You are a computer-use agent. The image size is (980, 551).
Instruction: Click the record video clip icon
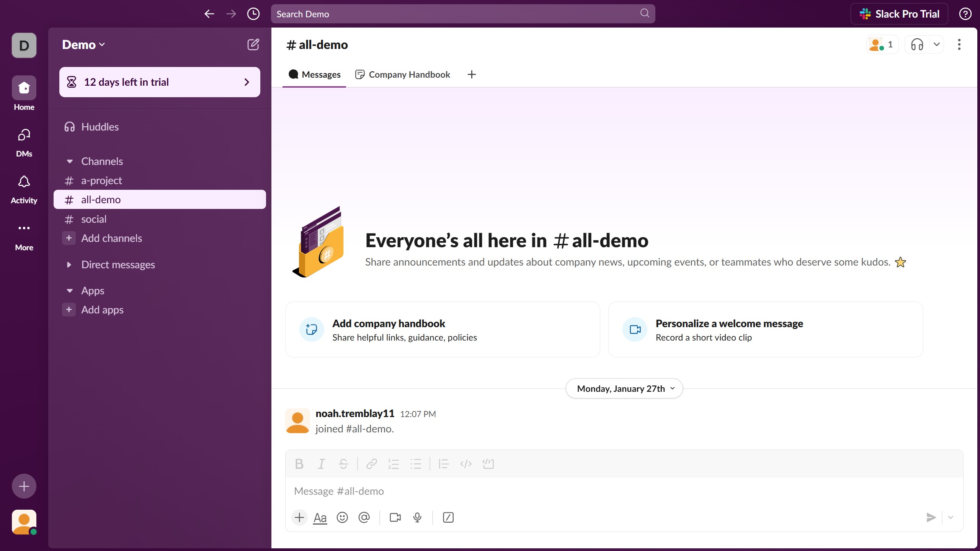pyautogui.click(x=395, y=517)
